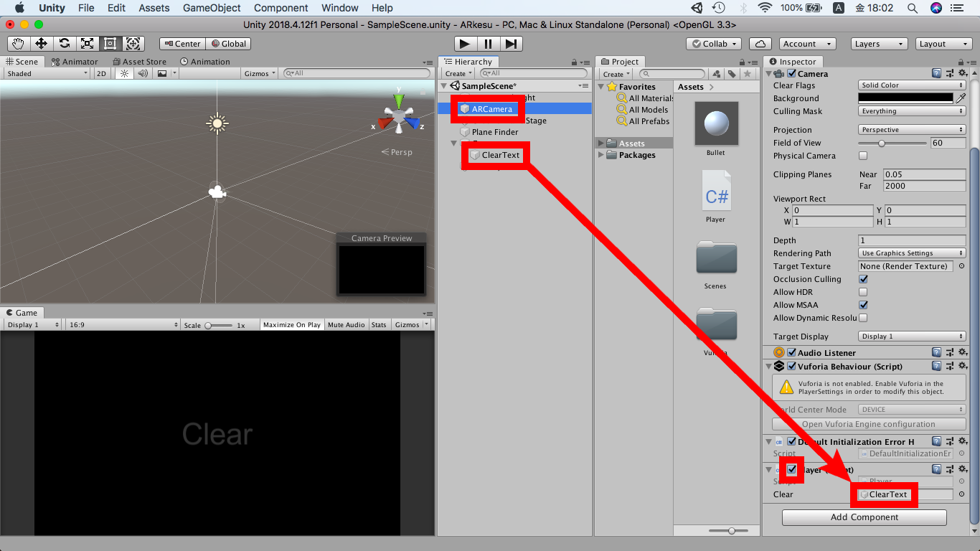This screenshot has width=980, height=551.
Task: Open the Layout dropdown
Action: [x=942, y=44]
